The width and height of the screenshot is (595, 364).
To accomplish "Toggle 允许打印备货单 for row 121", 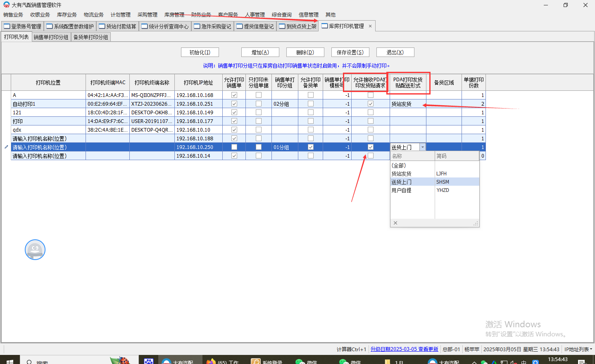I will pos(311,112).
